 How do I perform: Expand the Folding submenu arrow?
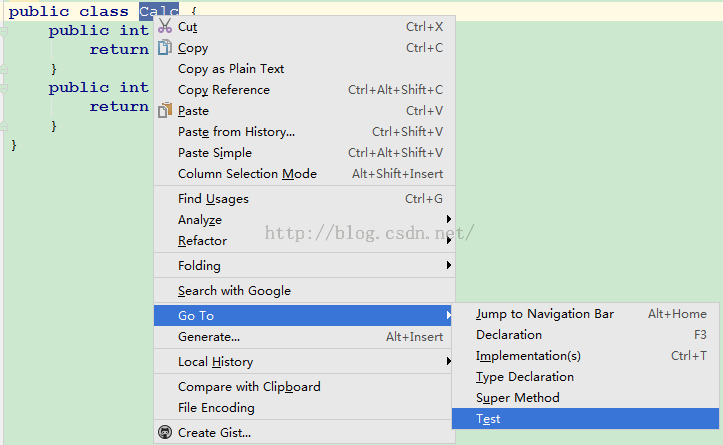click(448, 265)
